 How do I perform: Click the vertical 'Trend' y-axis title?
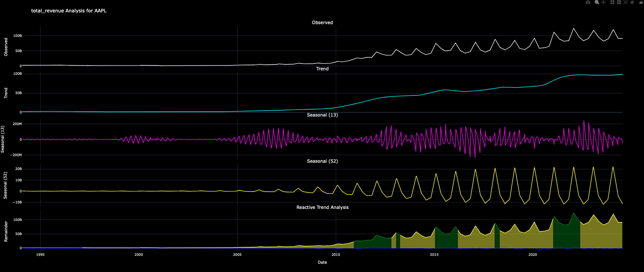pos(6,93)
